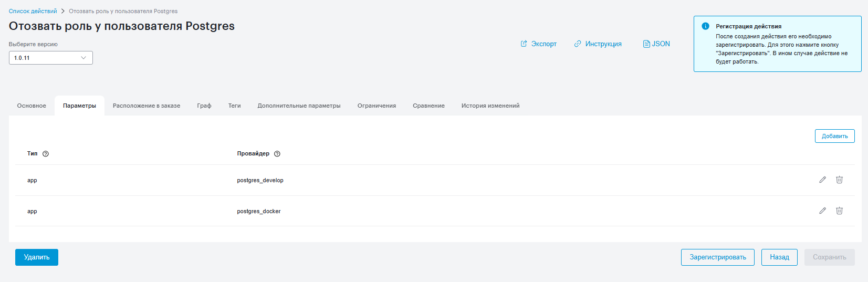Show help tooltip next to Провайдер column
The image size is (868, 282).
(277, 154)
